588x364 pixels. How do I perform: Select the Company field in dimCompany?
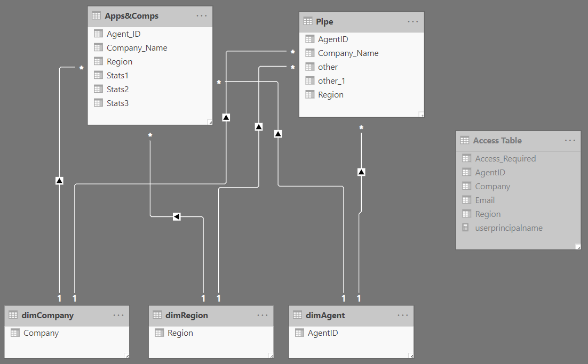[x=67, y=333]
